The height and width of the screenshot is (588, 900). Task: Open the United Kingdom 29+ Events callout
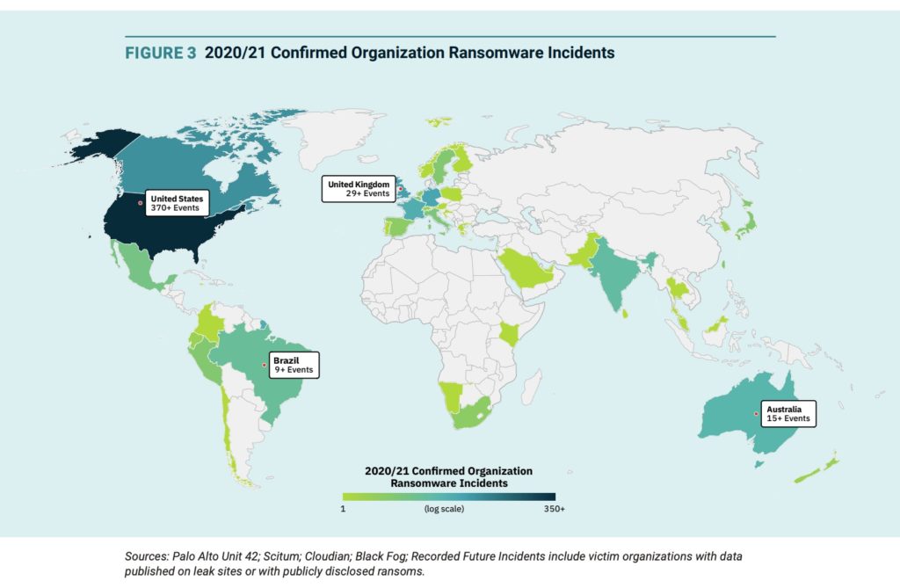(x=358, y=189)
